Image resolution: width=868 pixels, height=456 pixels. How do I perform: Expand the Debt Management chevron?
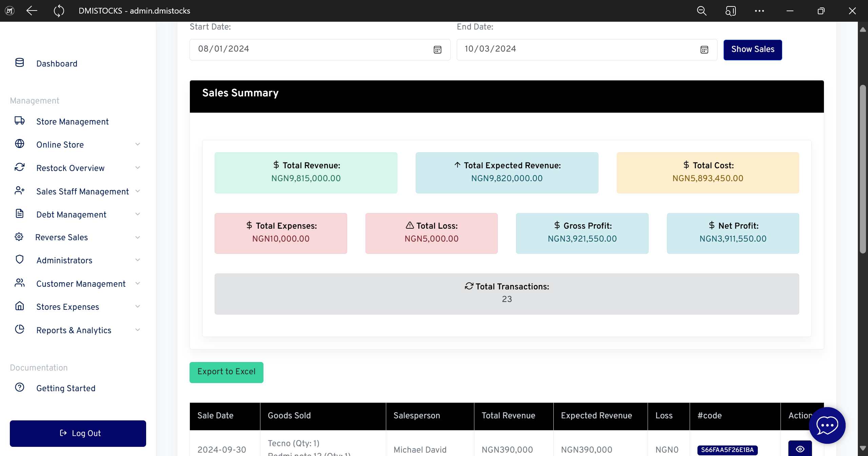pyautogui.click(x=138, y=214)
